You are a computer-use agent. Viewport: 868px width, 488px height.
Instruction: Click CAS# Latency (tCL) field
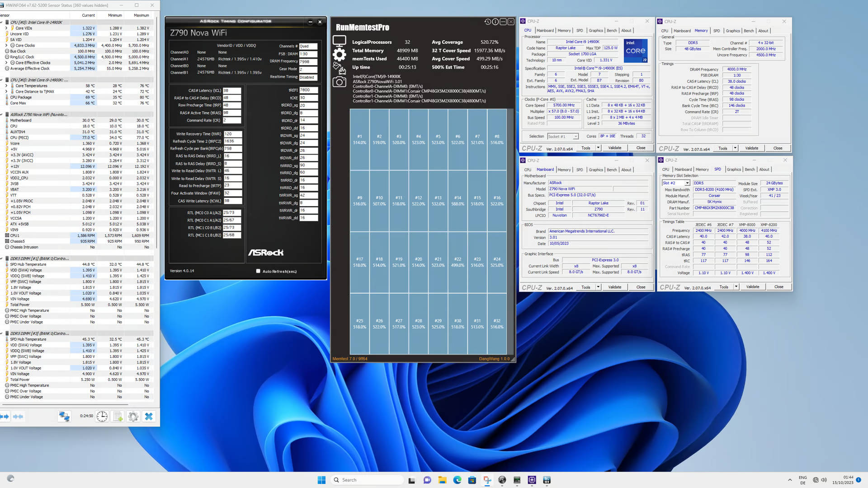(x=232, y=90)
